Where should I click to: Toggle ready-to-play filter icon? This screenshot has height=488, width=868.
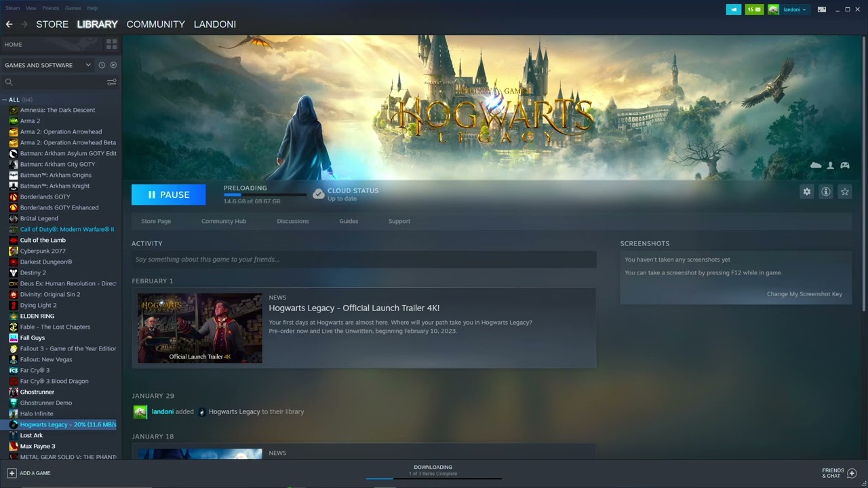point(113,65)
